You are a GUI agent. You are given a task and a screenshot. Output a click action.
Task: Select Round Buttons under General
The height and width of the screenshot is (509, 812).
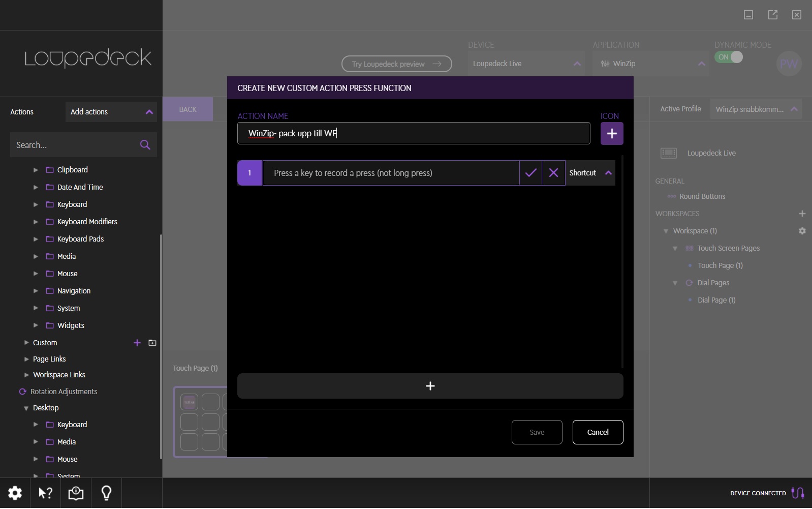tap(702, 196)
